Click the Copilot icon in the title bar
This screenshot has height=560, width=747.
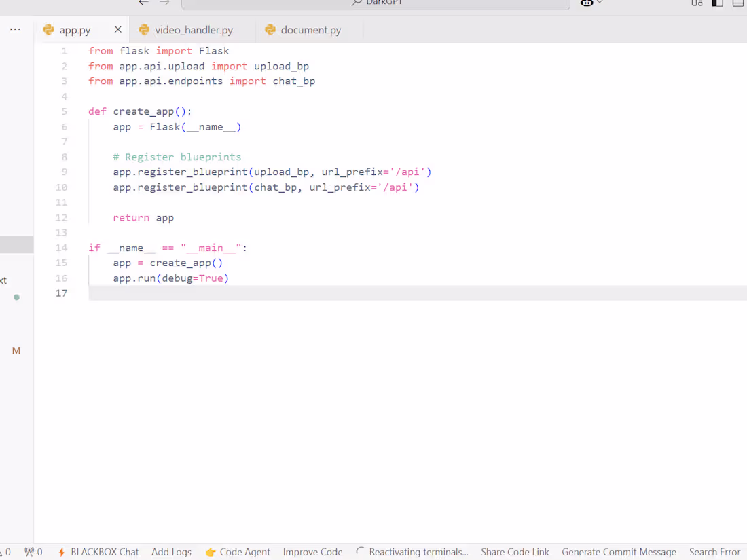(587, 3)
